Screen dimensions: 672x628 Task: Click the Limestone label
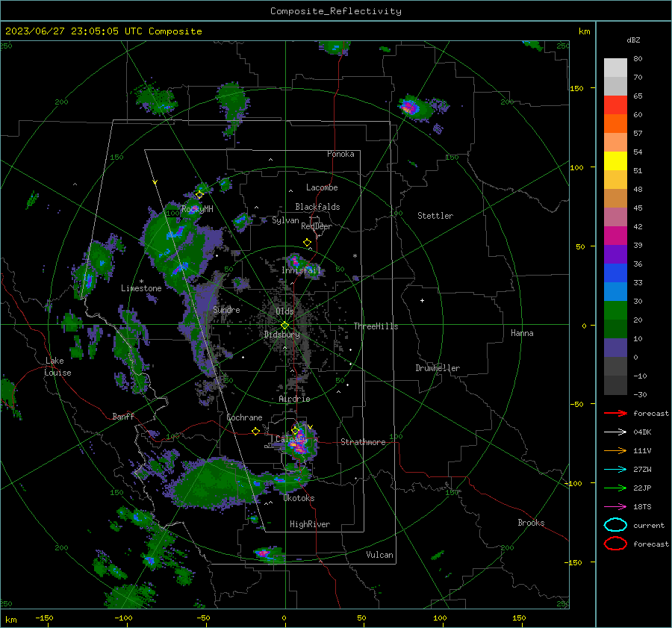pyautogui.click(x=141, y=288)
